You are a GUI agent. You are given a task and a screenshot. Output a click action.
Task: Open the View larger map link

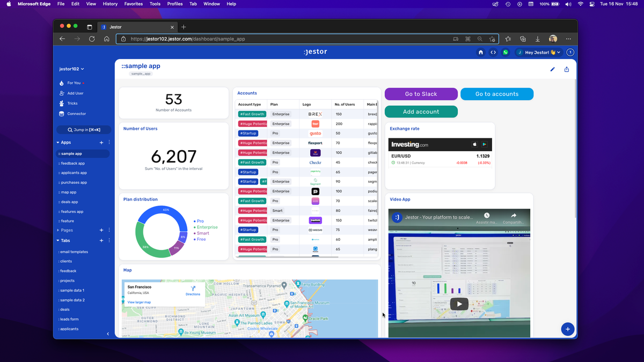pos(139,302)
